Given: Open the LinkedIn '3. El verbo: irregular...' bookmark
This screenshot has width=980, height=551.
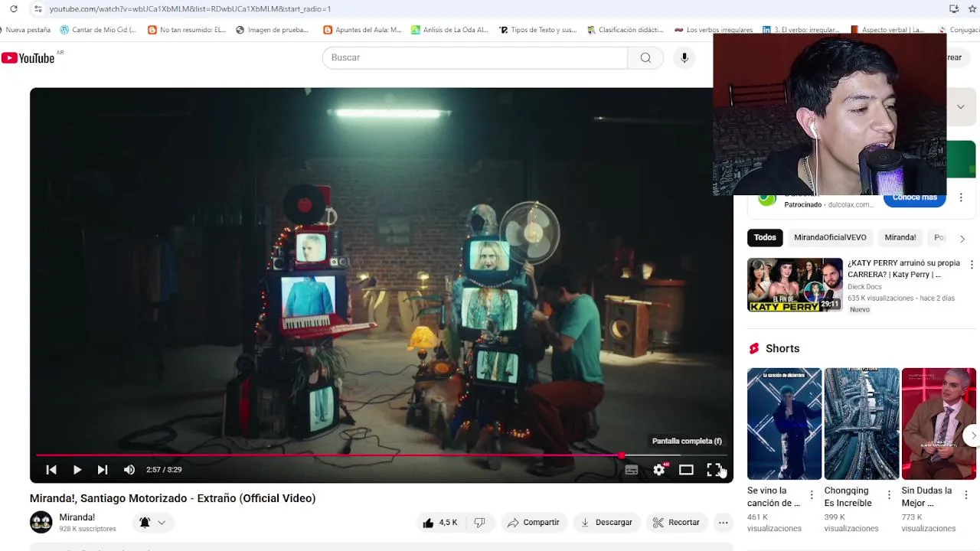Looking at the screenshot, I should pyautogui.click(x=801, y=30).
